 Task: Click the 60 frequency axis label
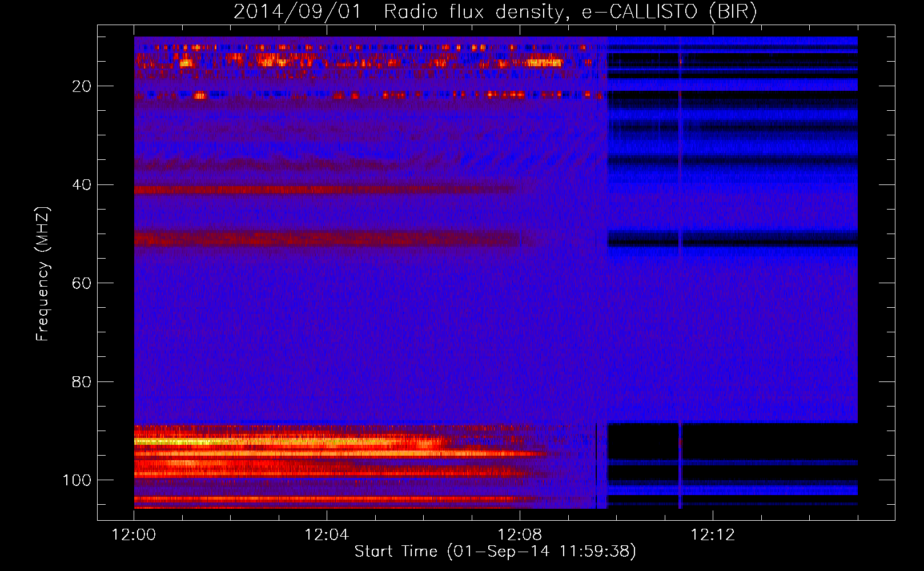(82, 283)
